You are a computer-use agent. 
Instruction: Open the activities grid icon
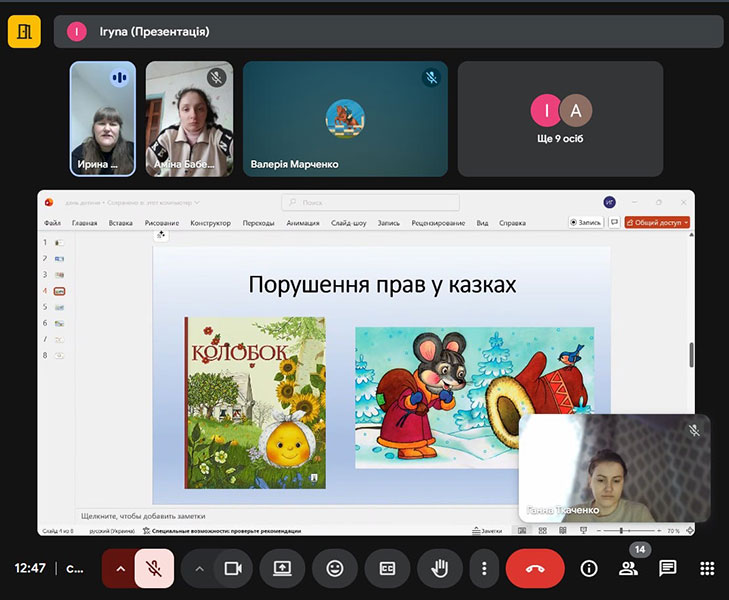click(x=707, y=568)
